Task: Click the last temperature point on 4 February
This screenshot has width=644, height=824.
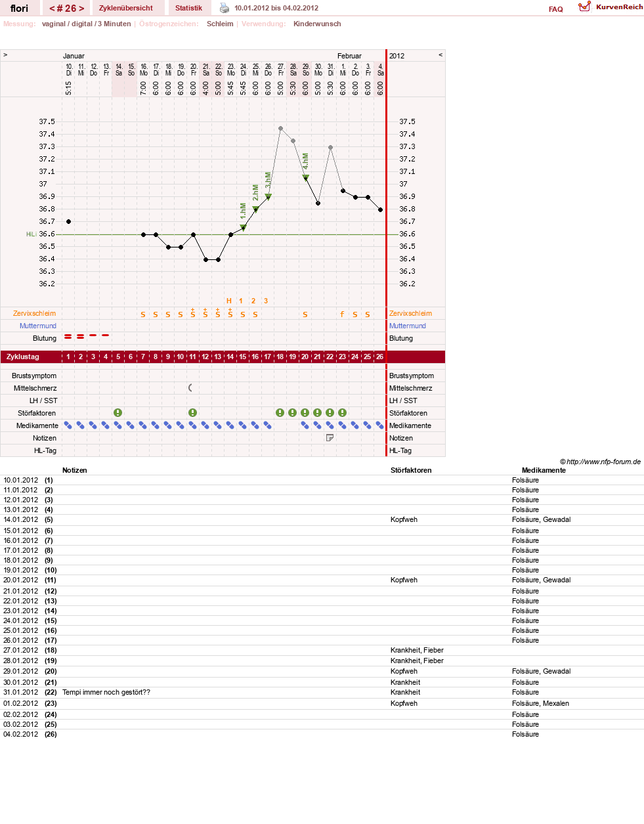Action: 381,210
